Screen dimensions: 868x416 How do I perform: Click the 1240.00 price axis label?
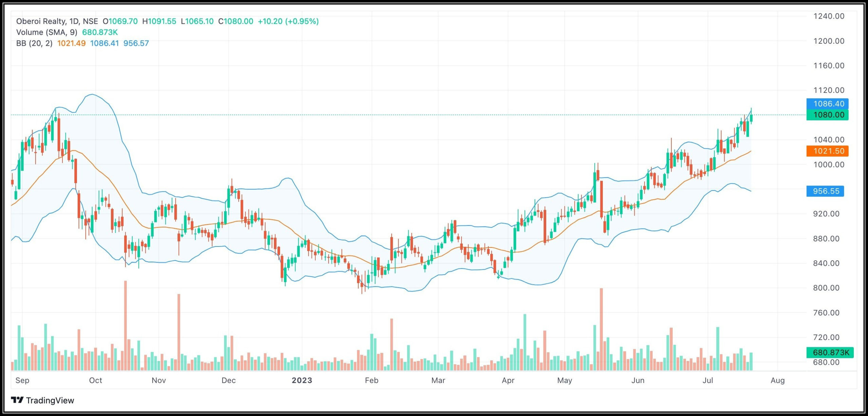(829, 16)
